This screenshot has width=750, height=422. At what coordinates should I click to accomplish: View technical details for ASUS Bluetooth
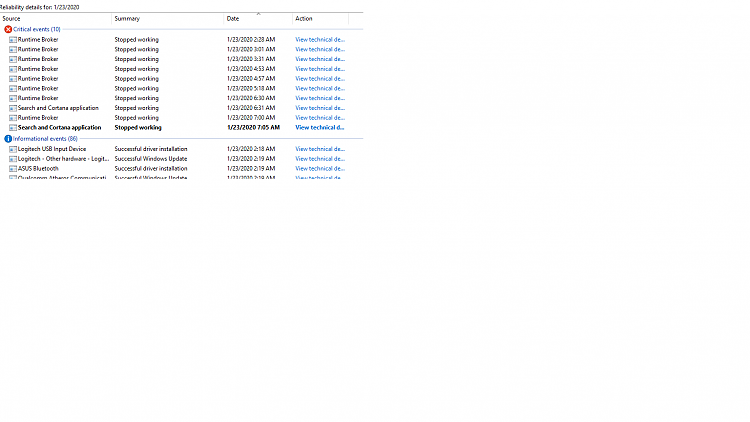coord(320,168)
